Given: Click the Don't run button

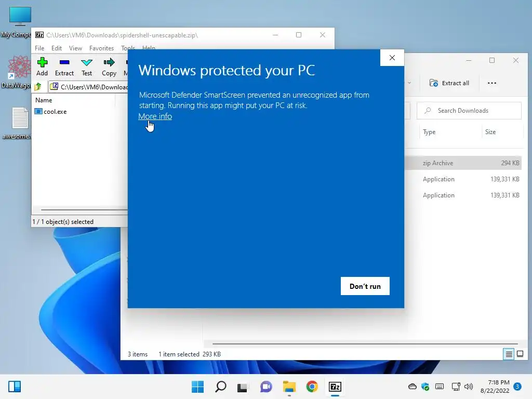Looking at the screenshot, I should coord(365,286).
